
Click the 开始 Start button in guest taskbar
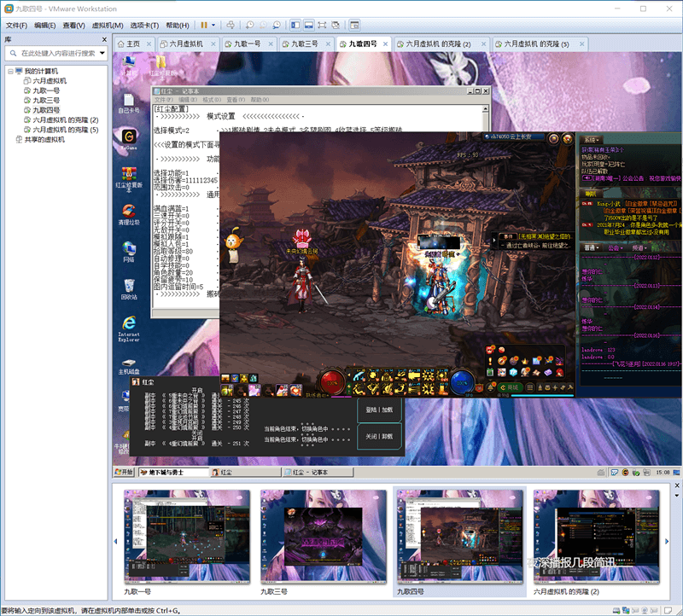[124, 473]
